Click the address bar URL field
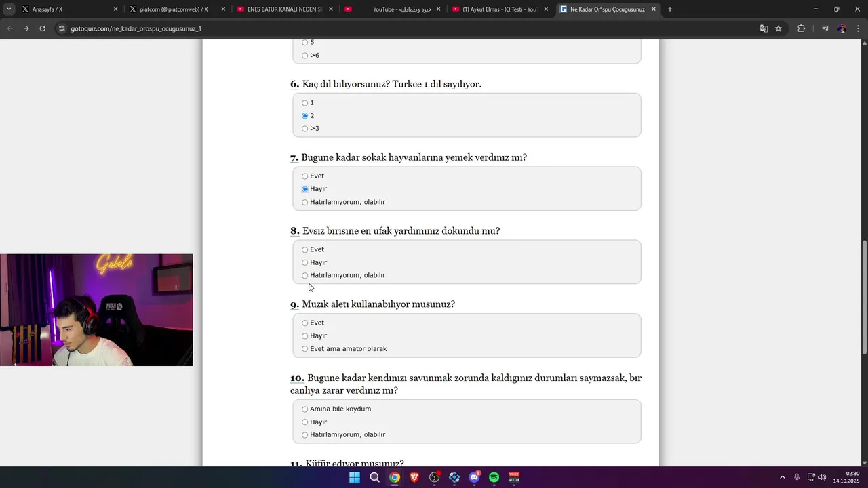Screen dimensions: 868x488 click(x=407, y=28)
